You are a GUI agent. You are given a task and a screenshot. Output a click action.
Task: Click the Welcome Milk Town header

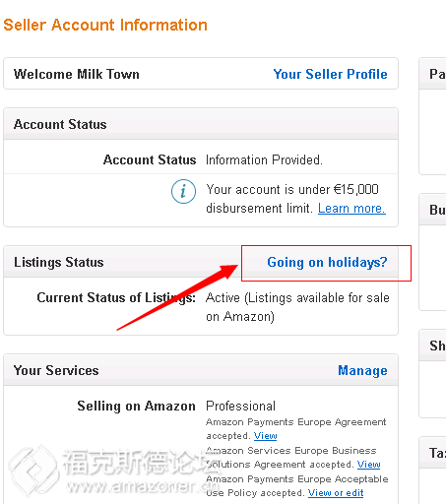tap(77, 74)
